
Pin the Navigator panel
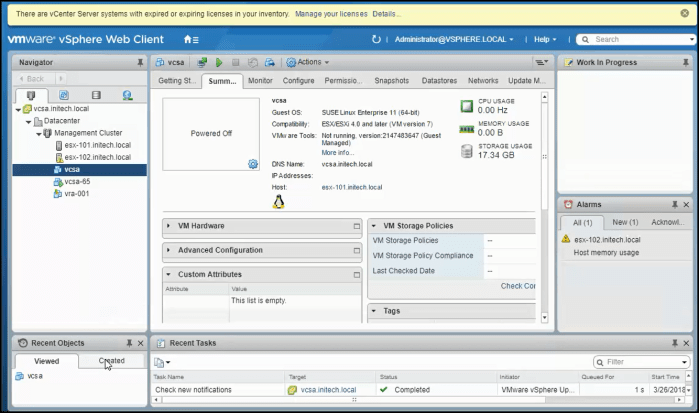(x=140, y=62)
